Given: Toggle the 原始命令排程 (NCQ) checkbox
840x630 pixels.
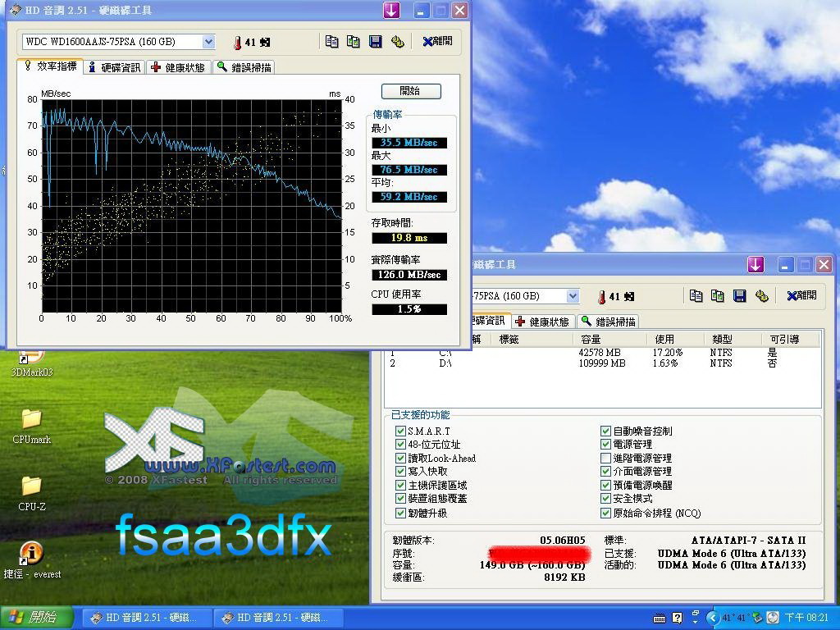Looking at the screenshot, I should [606, 513].
